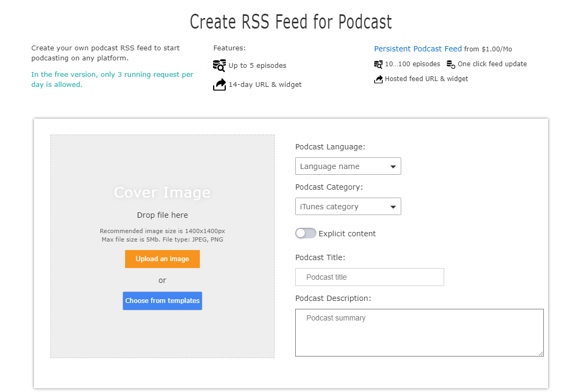The height and width of the screenshot is (392, 582).
Task: Click the database icon next to '10...100 episodes'
Action: coord(378,64)
